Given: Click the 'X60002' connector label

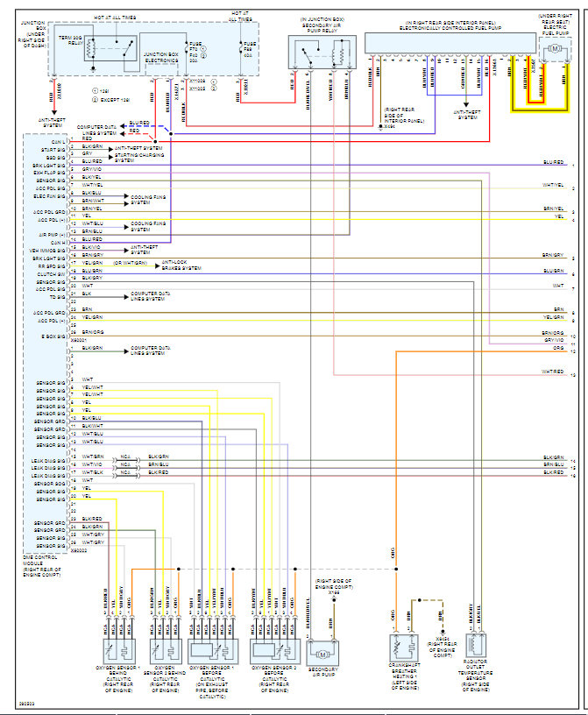Looking at the screenshot, I should 79,551.
